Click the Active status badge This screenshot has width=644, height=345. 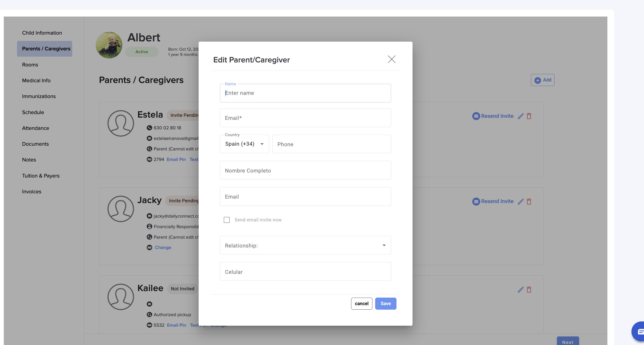click(x=142, y=52)
